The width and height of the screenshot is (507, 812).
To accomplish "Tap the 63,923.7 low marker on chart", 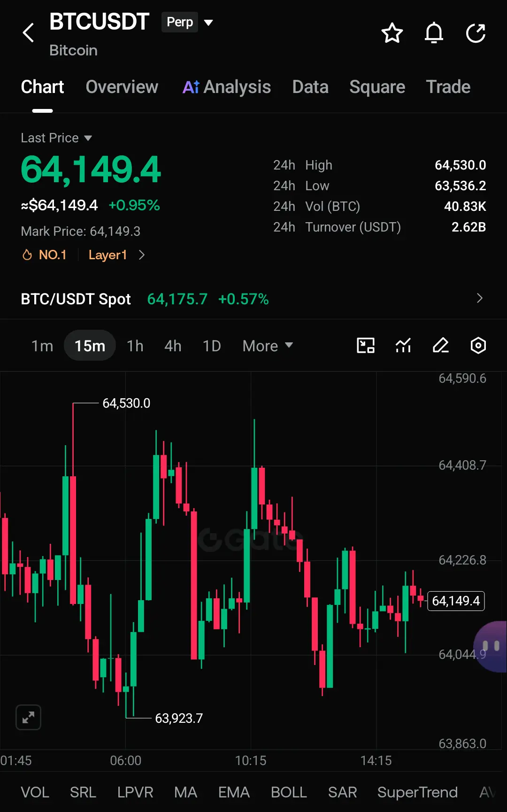I will point(179,718).
